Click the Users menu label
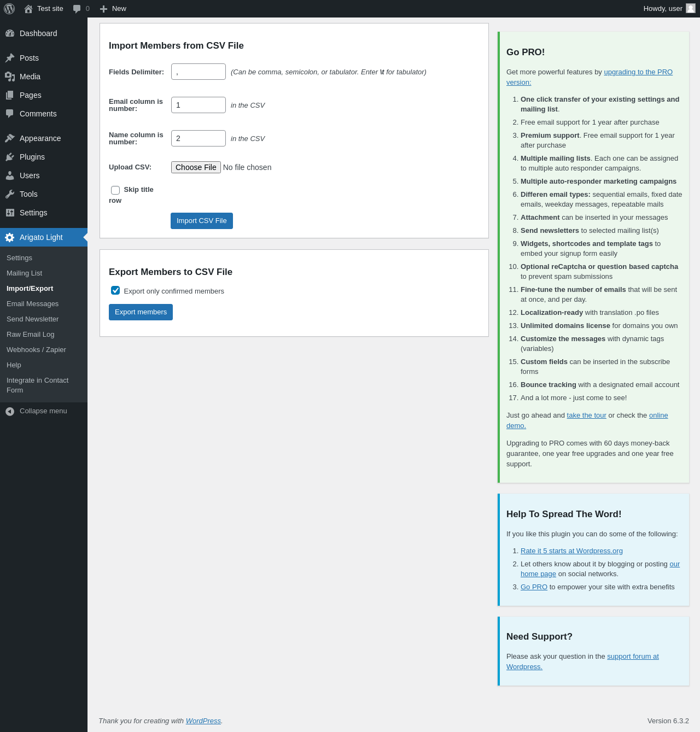This screenshot has width=700, height=732. click(x=30, y=175)
